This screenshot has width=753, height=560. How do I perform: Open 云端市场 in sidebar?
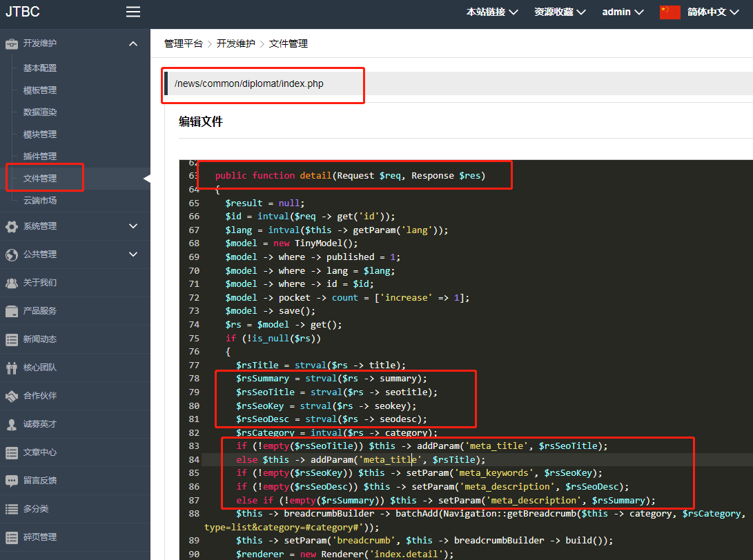click(40, 201)
